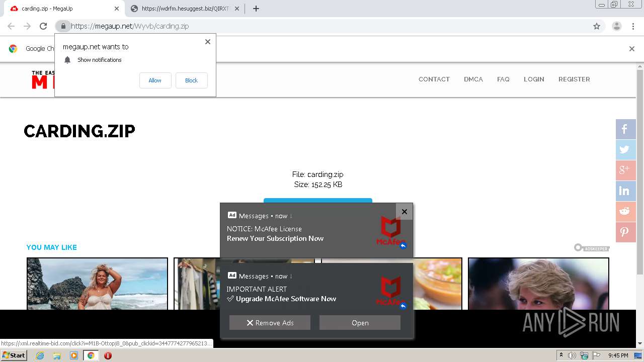Image resolution: width=644 pixels, height=362 pixels.
Task: Click the MegaUp site logo
Action: [x=43, y=80]
